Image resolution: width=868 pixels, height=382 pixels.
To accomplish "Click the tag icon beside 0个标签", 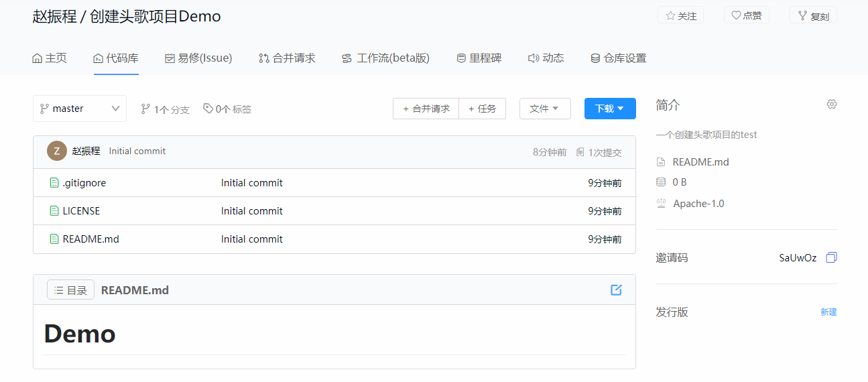I will tap(208, 108).
